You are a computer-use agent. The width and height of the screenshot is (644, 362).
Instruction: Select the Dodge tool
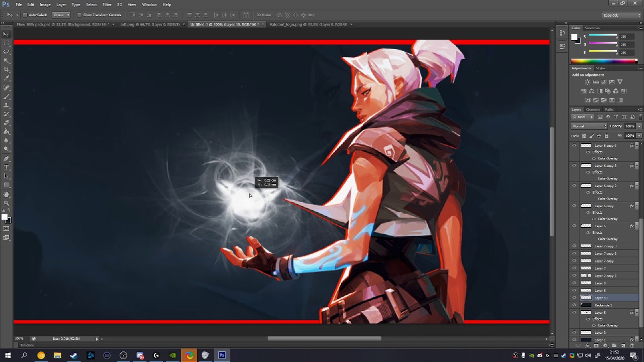pyautogui.click(x=7, y=149)
